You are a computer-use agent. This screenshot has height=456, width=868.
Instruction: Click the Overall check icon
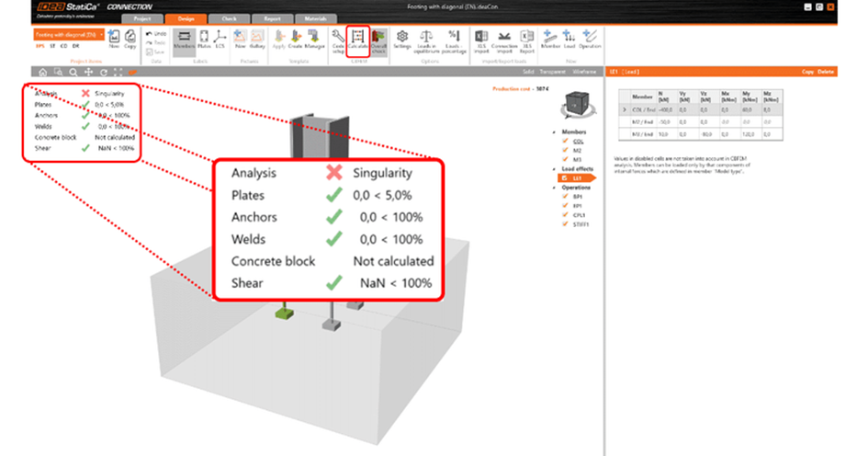378,41
